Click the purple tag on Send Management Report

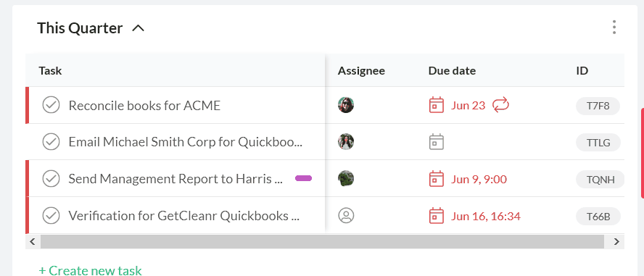(304, 178)
